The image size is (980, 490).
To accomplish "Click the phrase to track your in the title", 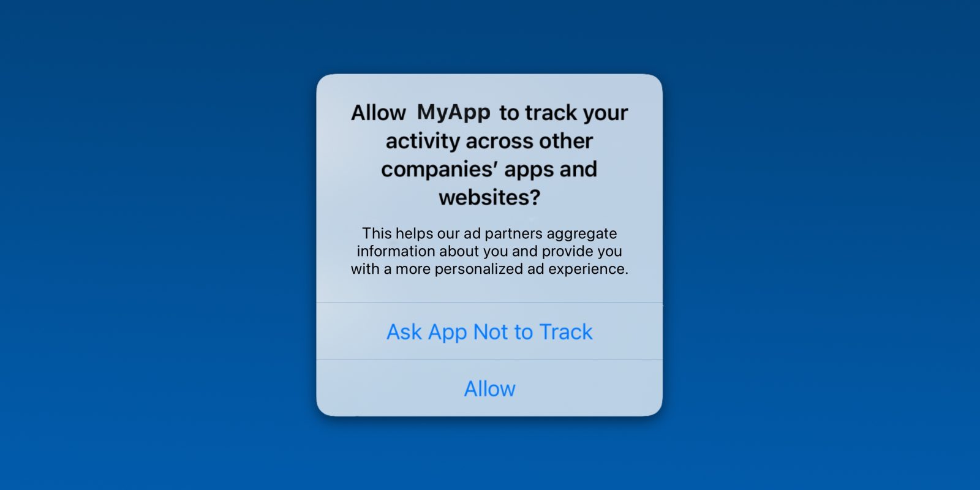I will pos(563,113).
